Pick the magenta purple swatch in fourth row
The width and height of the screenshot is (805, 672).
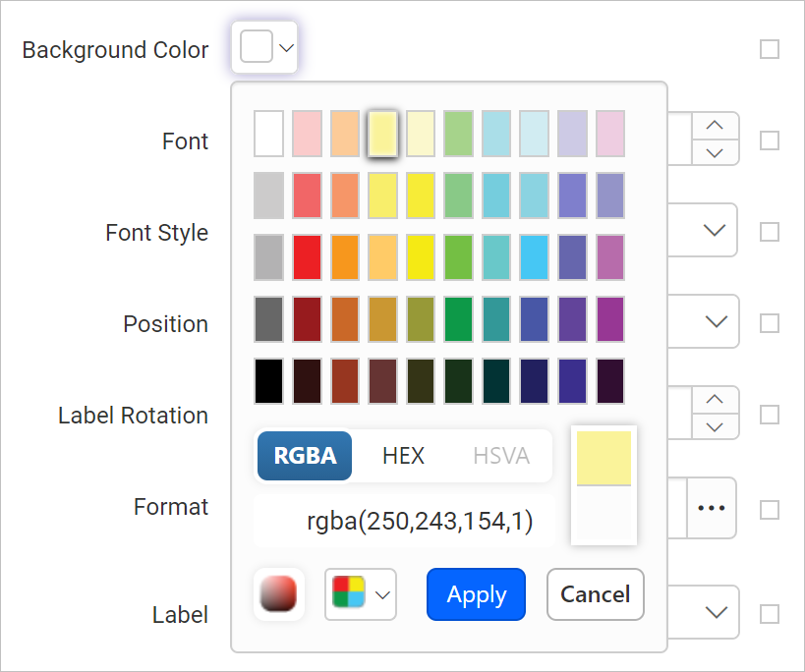[x=610, y=319]
